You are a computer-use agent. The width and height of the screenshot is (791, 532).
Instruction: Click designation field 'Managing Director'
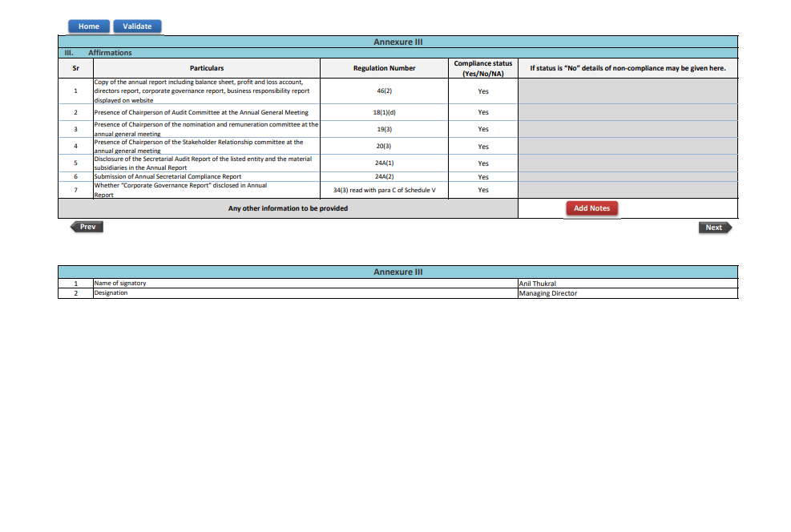(628, 293)
